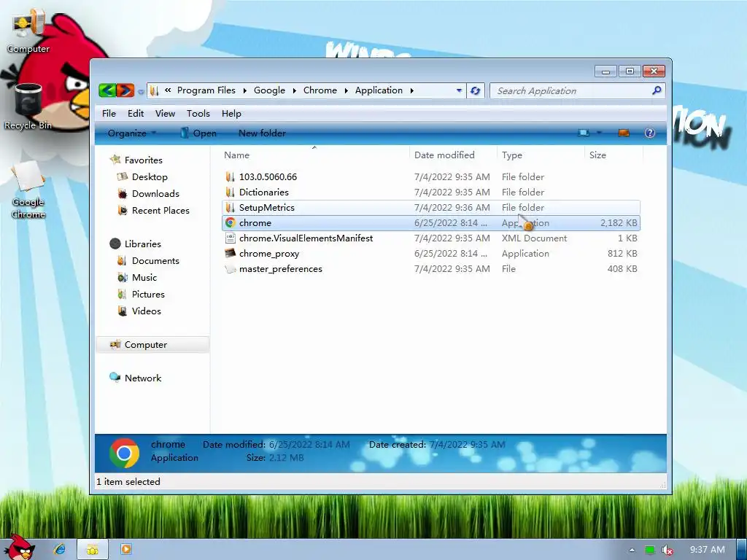Select the SetupMetrics folder

430,207
